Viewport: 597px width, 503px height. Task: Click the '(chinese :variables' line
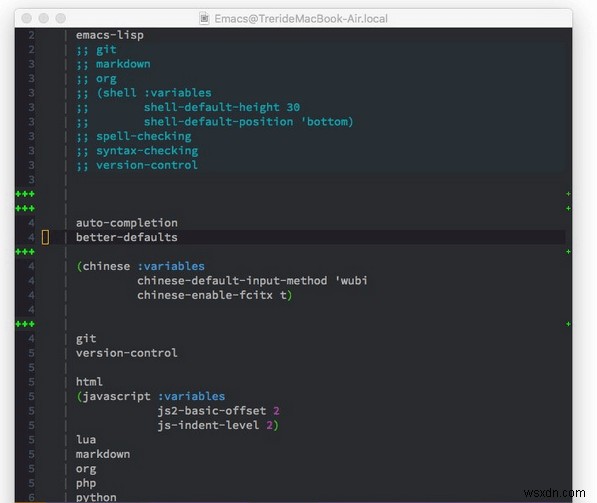[x=140, y=266]
